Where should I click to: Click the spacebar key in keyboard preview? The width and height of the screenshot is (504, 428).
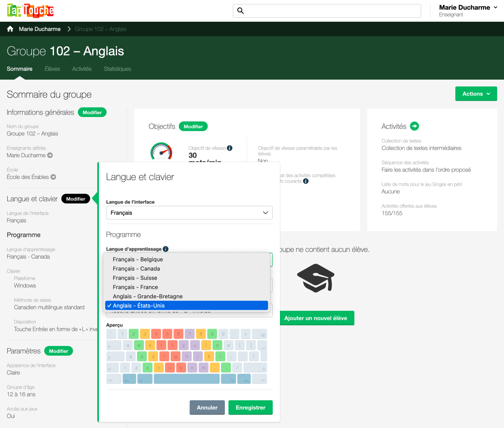[x=187, y=379]
